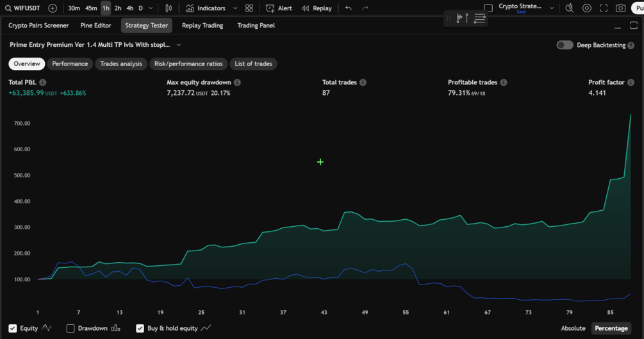This screenshot has height=339, width=644.
Task: Open the layout setup square icon
Action: click(488, 8)
